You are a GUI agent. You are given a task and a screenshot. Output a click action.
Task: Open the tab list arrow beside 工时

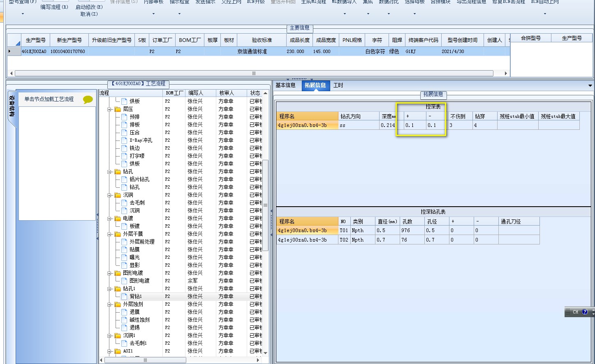point(590,86)
